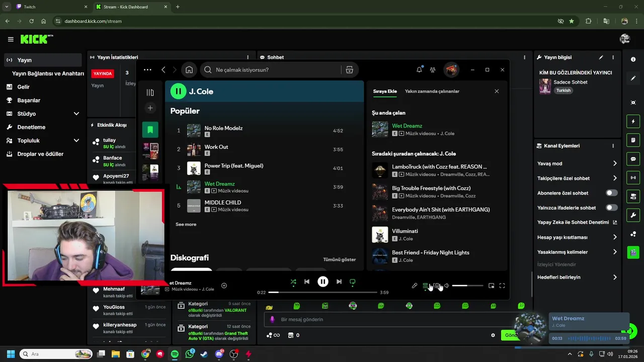Open Liked Songs bookmark tile
The width and height of the screenshot is (644, 362).
pyautogui.click(x=150, y=130)
